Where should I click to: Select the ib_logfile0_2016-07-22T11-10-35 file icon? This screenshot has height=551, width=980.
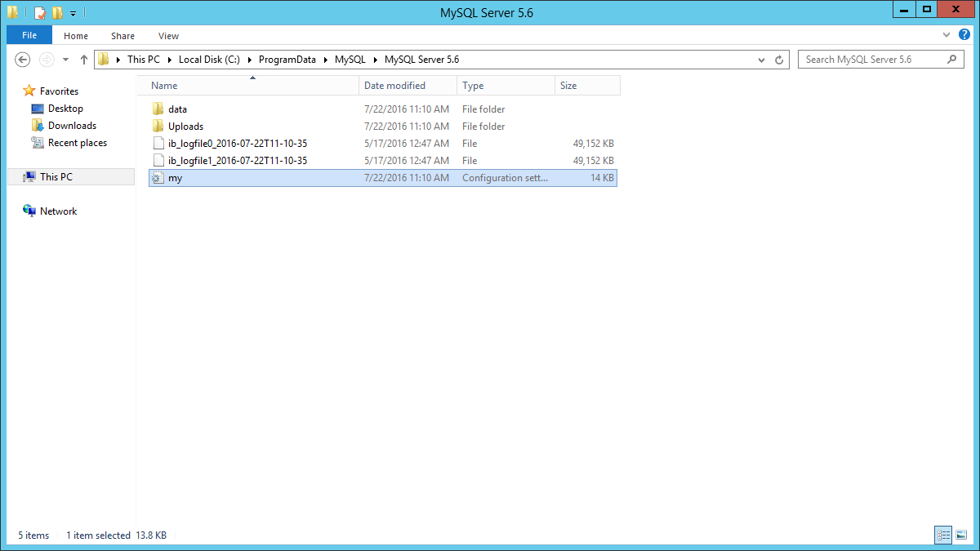pos(158,144)
